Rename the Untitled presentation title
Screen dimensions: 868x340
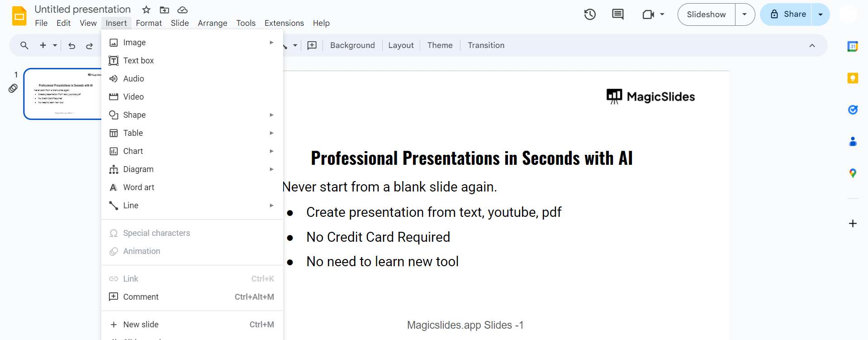tap(83, 10)
